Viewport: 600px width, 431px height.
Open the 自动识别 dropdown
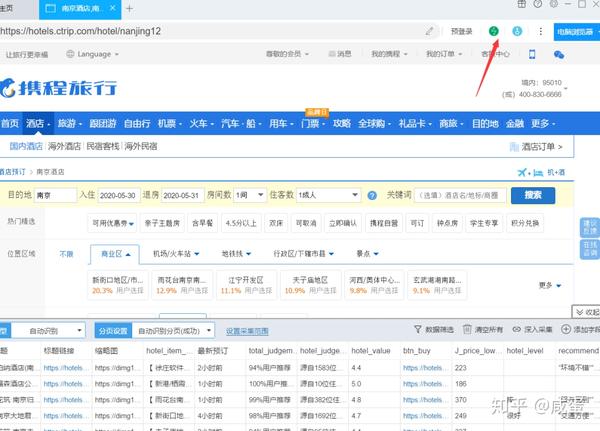point(48,331)
